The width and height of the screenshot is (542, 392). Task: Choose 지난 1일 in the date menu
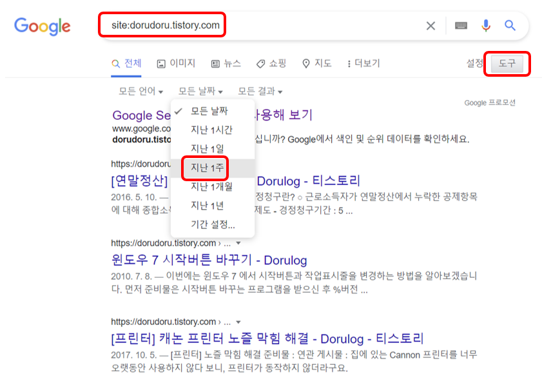point(213,149)
